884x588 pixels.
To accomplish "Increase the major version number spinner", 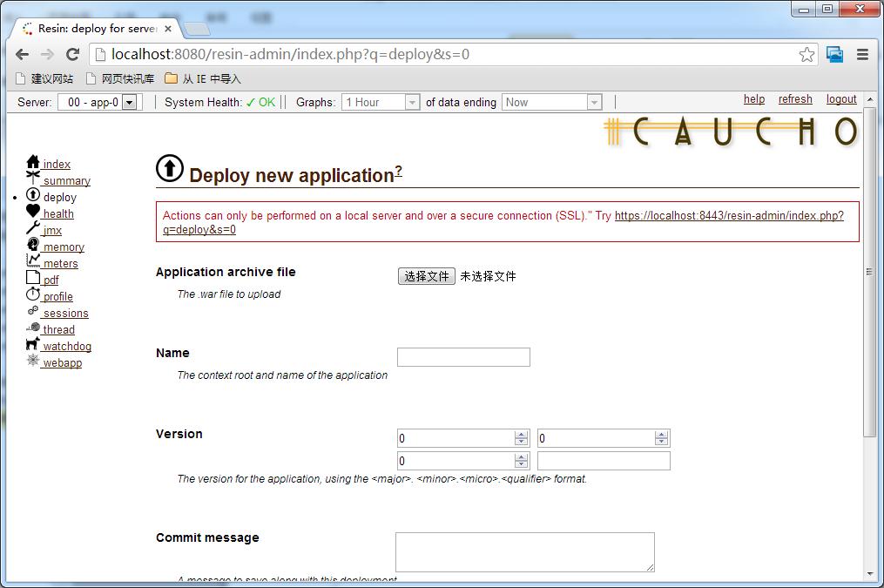I will (x=522, y=435).
